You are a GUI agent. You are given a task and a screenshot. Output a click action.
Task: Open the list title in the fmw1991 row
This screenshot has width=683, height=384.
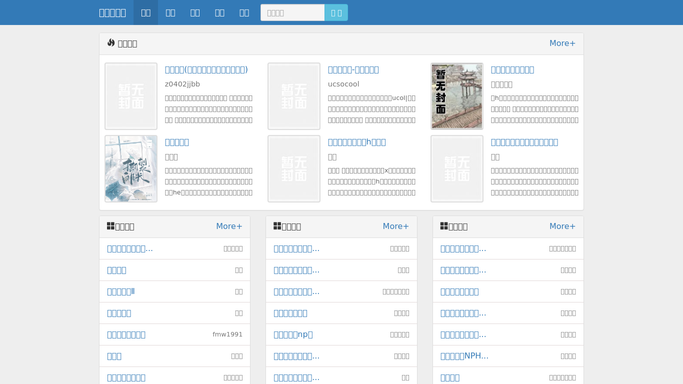(x=126, y=335)
